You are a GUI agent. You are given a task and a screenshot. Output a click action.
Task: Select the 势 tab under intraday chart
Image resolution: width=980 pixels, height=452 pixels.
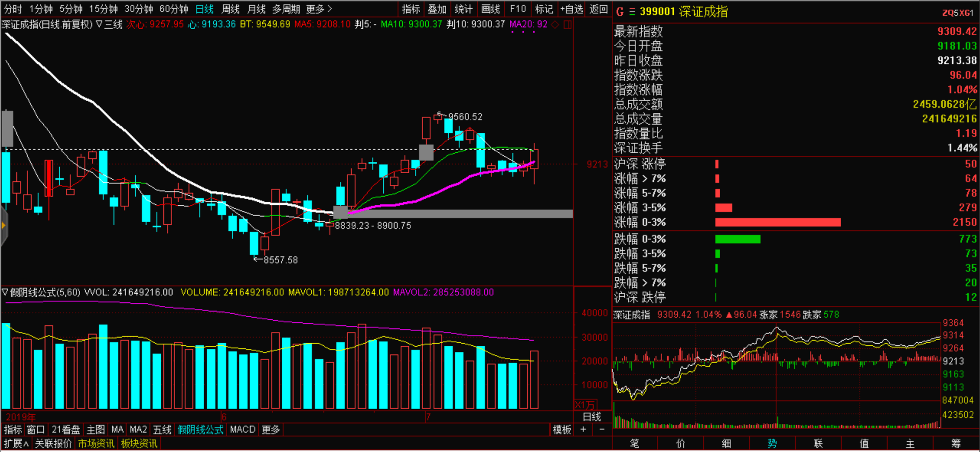(x=772, y=443)
